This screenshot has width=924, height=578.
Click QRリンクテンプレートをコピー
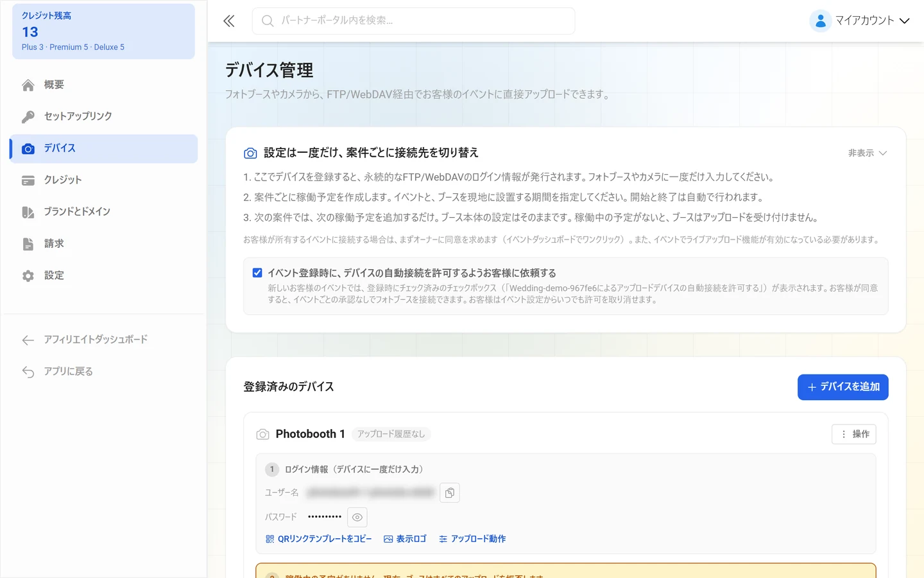[x=319, y=539]
